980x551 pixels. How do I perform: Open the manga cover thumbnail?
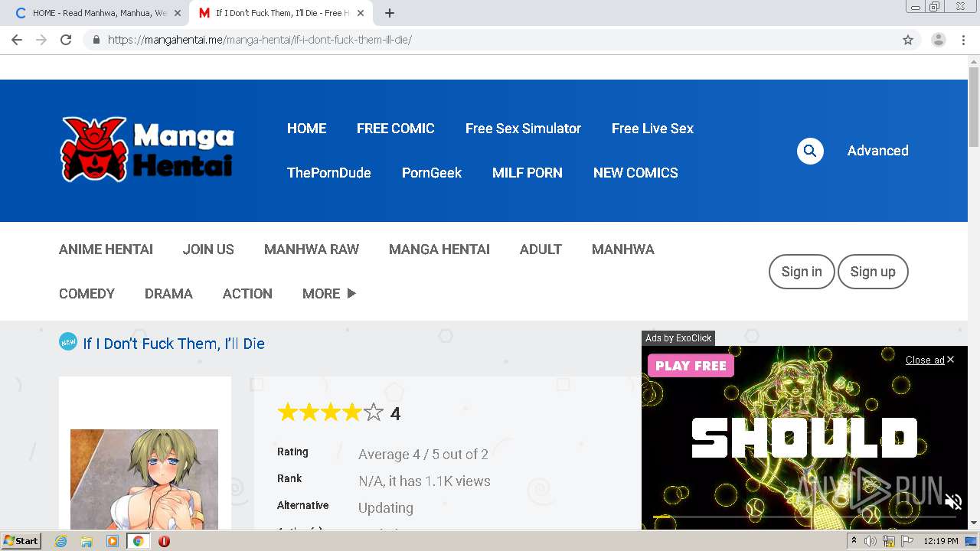(145, 479)
